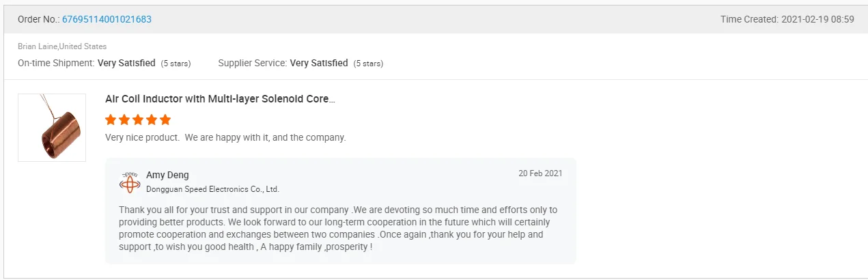Click reviewer name Brian Laine, United States
This screenshot has width=868, height=280.
click(x=62, y=46)
